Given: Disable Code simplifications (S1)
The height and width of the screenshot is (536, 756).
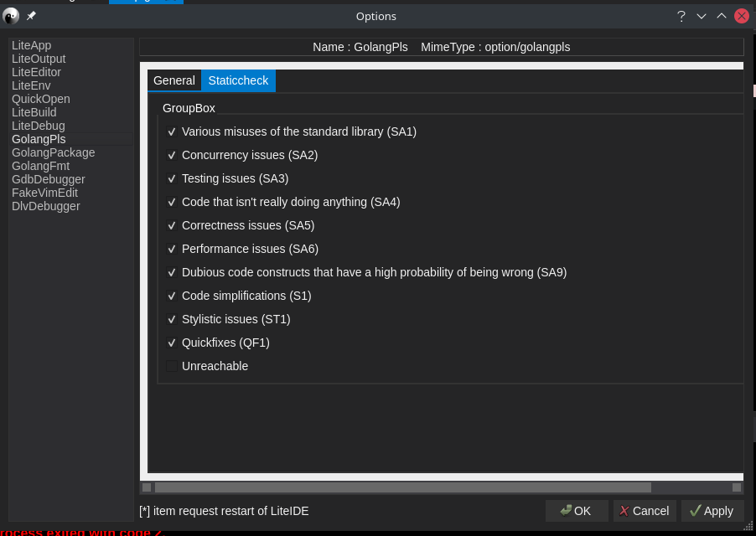Looking at the screenshot, I should [x=172, y=296].
